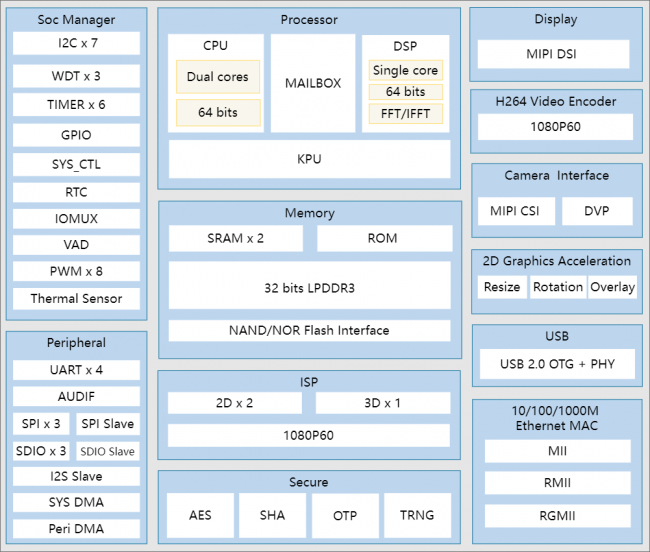The image size is (650, 552).
Task: Select the VAD block
Action: coord(76,245)
